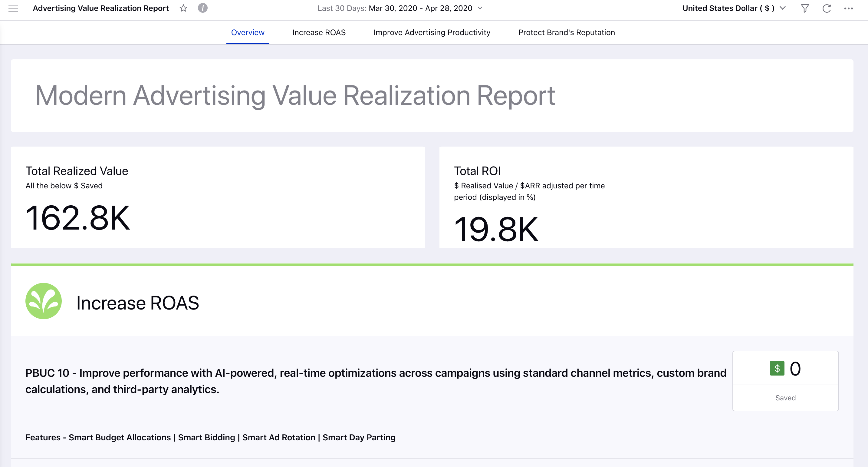Click the Overview tab
Screen dimensions: 868x467
click(x=247, y=32)
